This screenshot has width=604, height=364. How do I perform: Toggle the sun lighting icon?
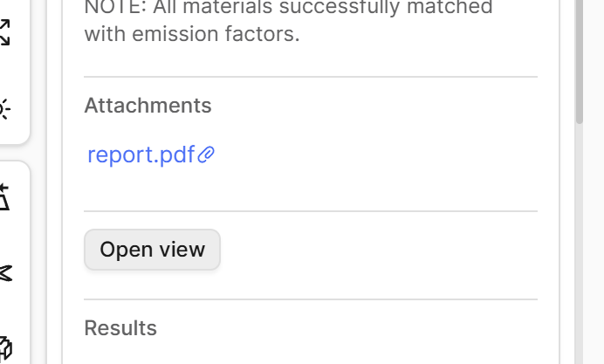click(x=3, y=109)
